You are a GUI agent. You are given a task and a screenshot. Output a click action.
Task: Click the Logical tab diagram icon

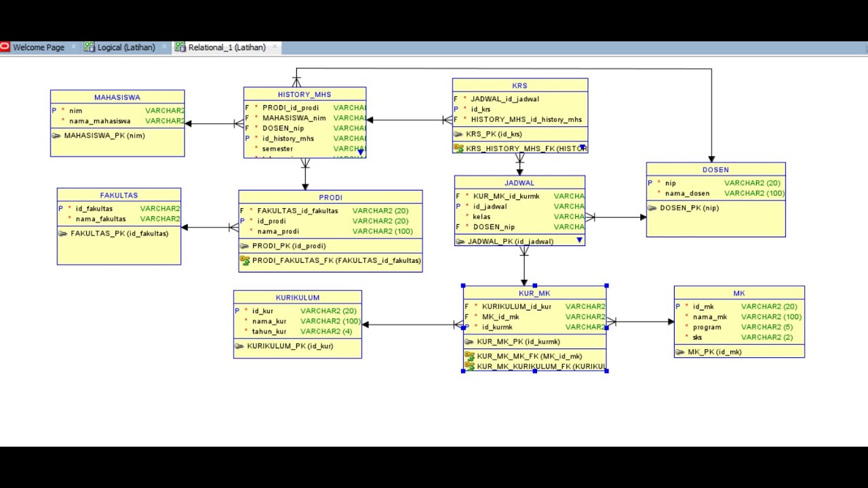point(90,47)
